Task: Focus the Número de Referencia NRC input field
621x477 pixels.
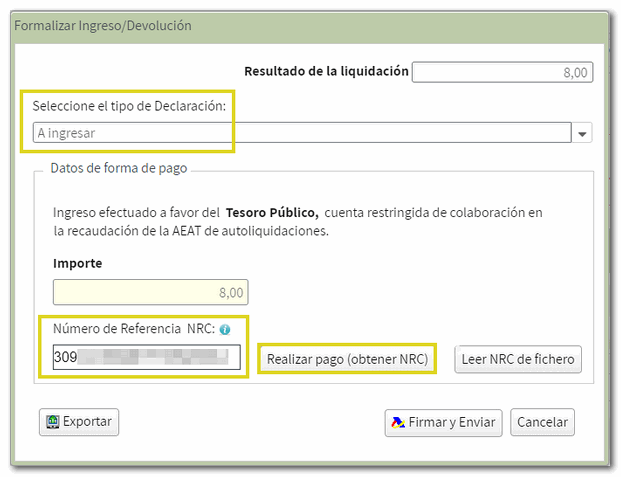Action: [146, 358]
